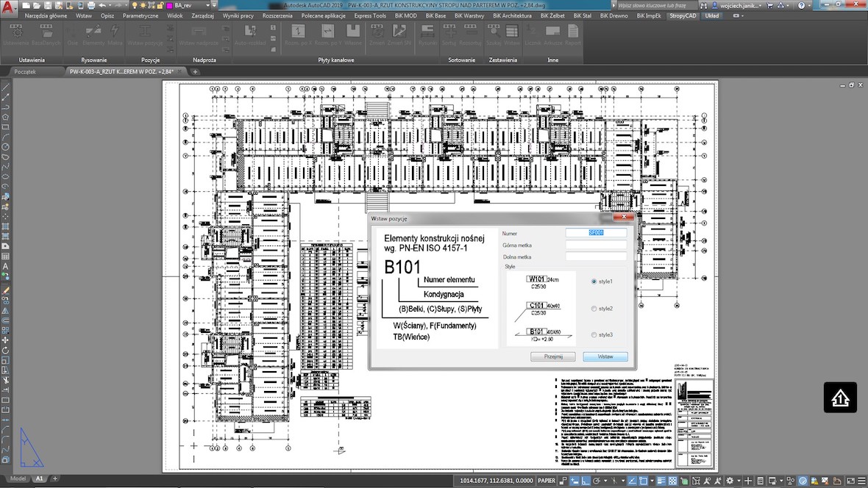
Task: Click the Własne slab tool
Action: (352, 35)
